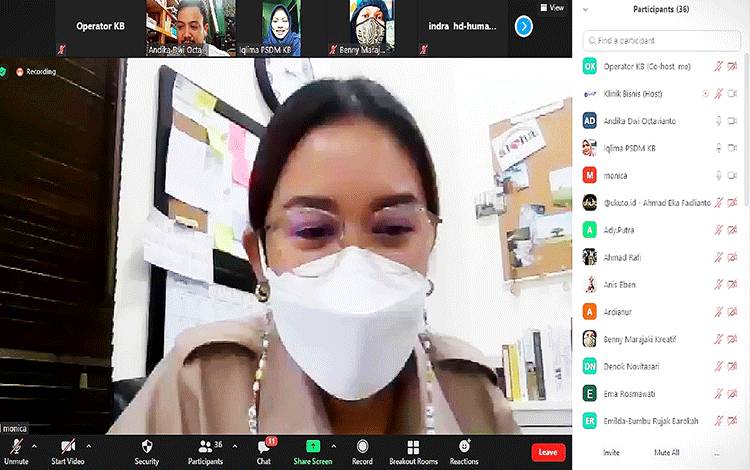Open the Security shield icon
The height and width of the screenshot is (470, 750).
coord(147,447)
